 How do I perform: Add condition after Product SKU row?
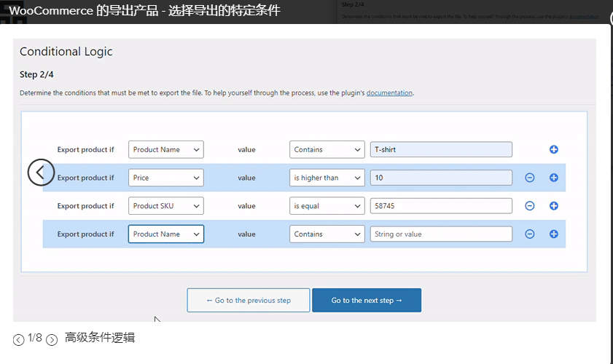point(553,206)
